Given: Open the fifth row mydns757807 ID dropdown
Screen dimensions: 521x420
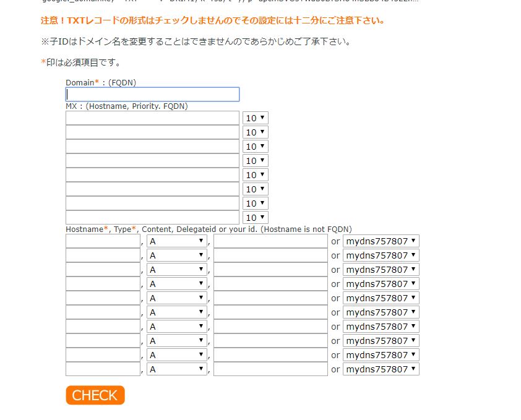Looking at the screenshot, I should (381, 298).
